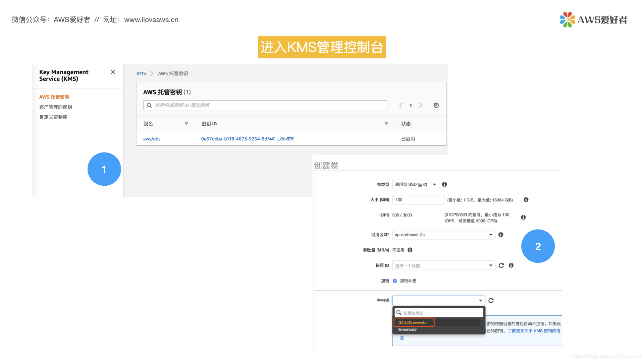
Task: Click the IOPS info icon
Action: tap(523, 217)
